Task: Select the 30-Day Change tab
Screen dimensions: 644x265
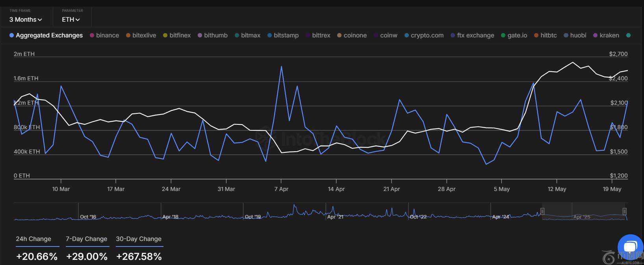Action: click(x=139, y=239)
